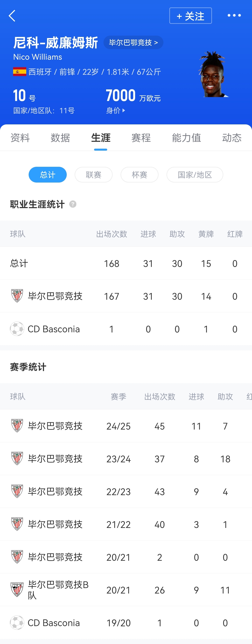Image resolution: width=252 pixels, height=644 pixels.
Task: Select the 杯赛 filter pill
Action: [x=139, y=174]
